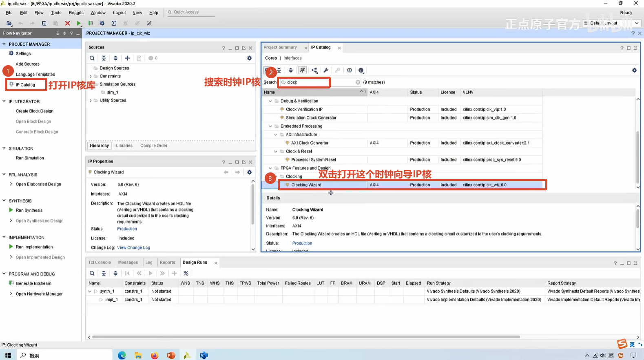Collapse Debug & Verification category
644x360 pixels.
tap(270, 101)
